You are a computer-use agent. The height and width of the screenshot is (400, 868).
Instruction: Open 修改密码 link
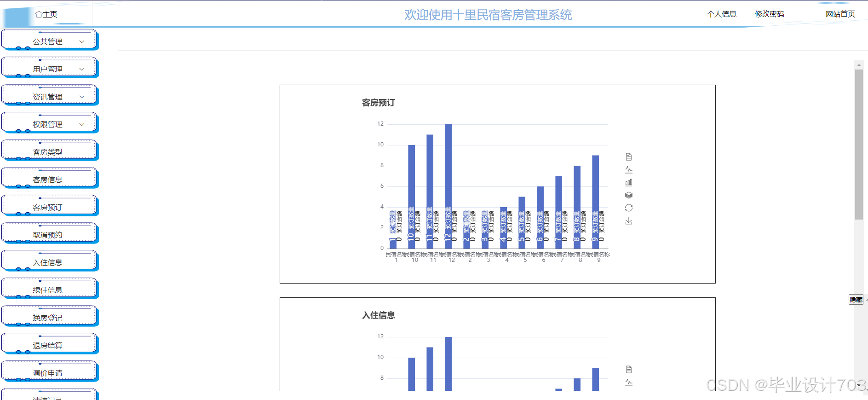[770, 14]
